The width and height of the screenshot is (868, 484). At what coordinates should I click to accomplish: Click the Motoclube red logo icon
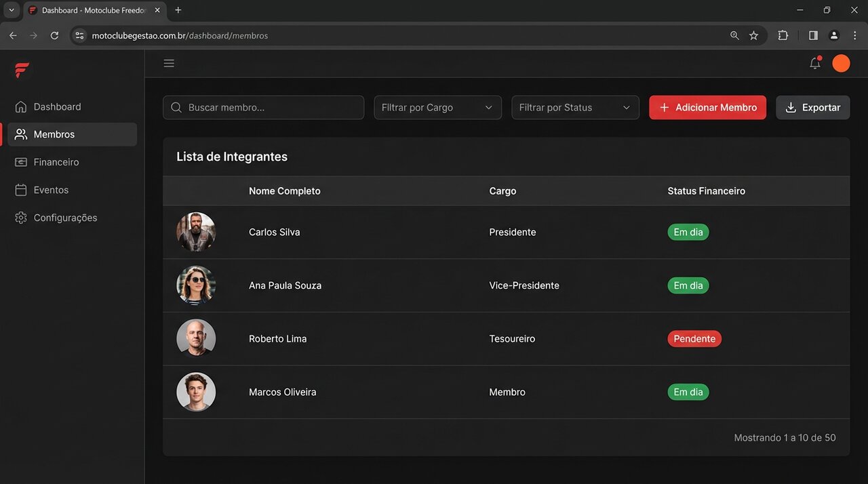click(22, 70)
